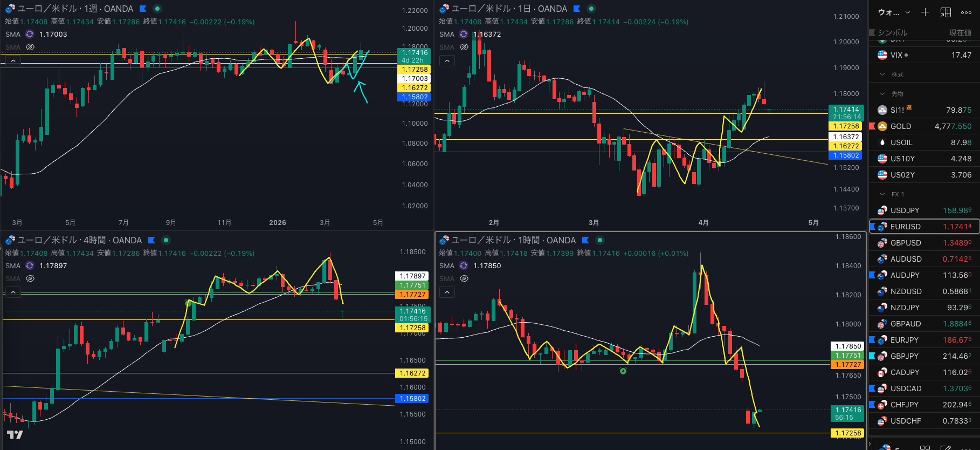980x450 pixels.
Task: Open the watchlist name dropdown
Action: [894, 12]
